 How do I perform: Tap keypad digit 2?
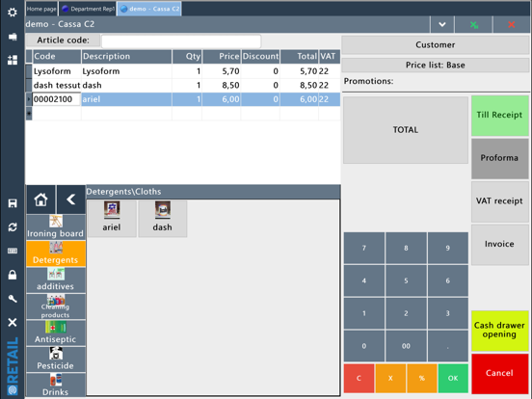point(406,313)
